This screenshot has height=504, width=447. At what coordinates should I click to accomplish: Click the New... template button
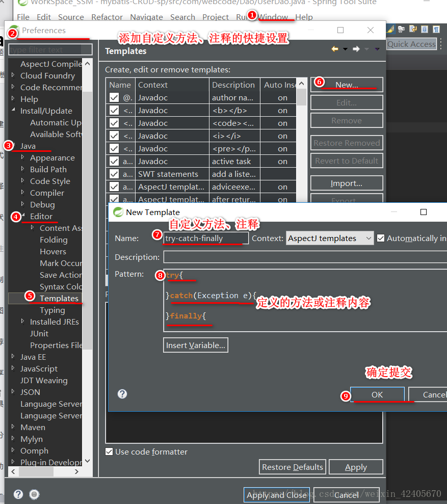(x=347, y=85)
